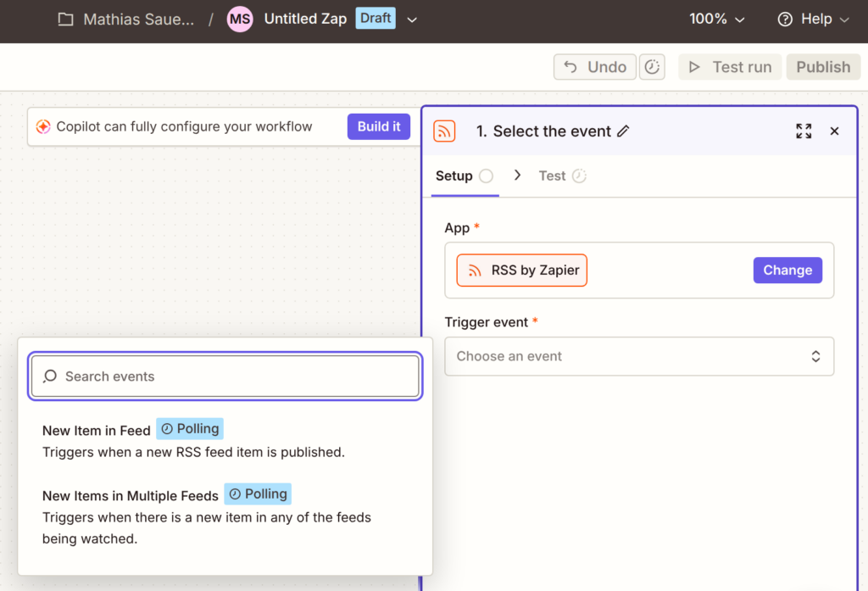Screen dimensions: 868x591
Task: Click the 'Trigger event' field label
Action: (486, 322)
